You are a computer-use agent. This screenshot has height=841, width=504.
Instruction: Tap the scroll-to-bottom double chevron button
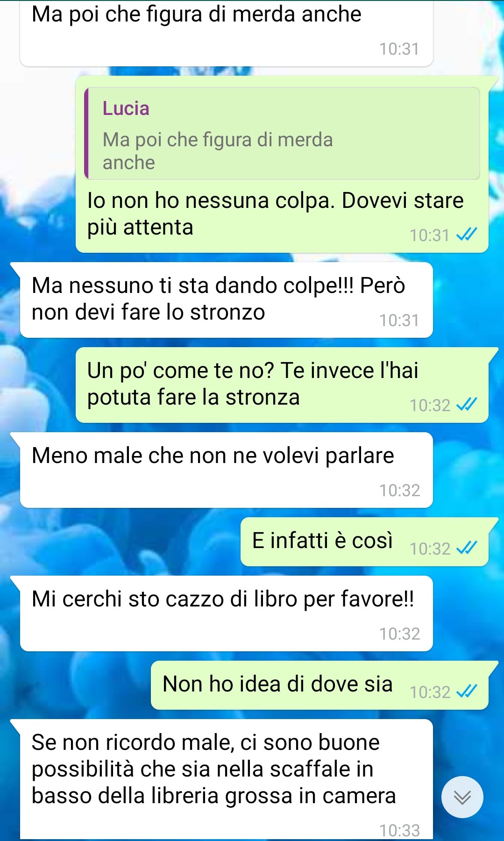pyautogui.click(x=462, y=797)
